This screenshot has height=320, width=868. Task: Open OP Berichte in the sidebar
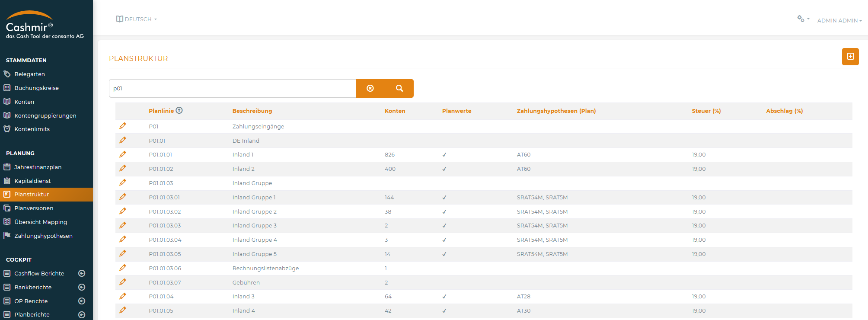(x=31, y=301)
